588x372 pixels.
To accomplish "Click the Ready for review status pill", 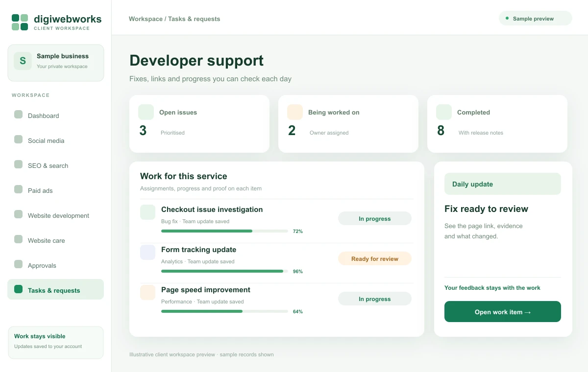I will point(375,258).
